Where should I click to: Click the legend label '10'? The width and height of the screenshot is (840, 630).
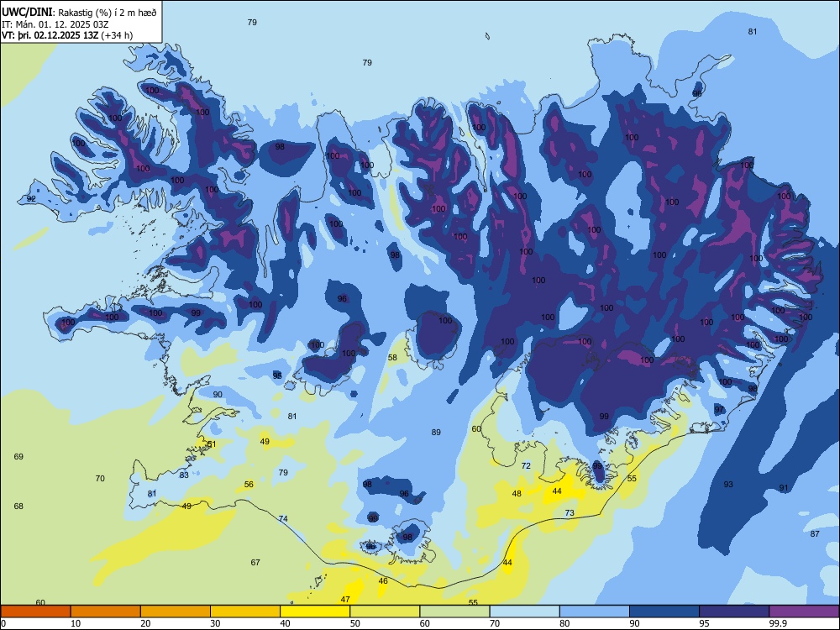[x=76, y=623]
